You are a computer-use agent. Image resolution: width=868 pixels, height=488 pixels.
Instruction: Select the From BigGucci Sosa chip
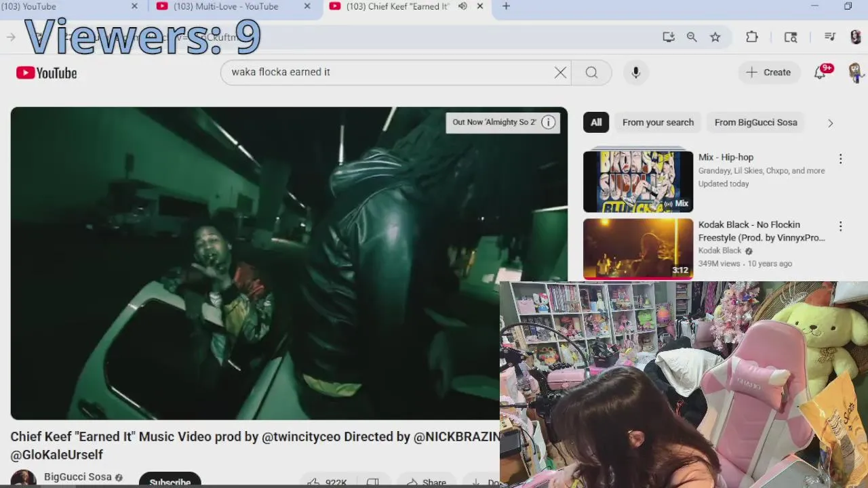[x=755, y=122]
